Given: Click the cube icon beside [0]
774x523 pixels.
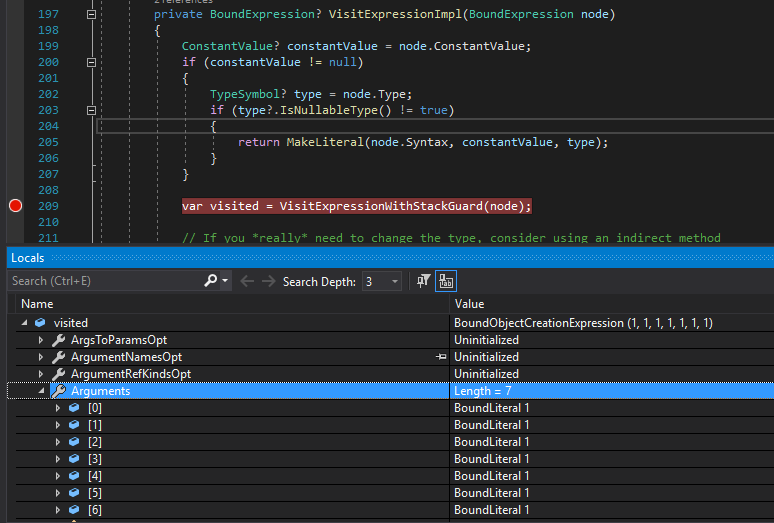Looking at the screenshot, I should click(75, 408).
